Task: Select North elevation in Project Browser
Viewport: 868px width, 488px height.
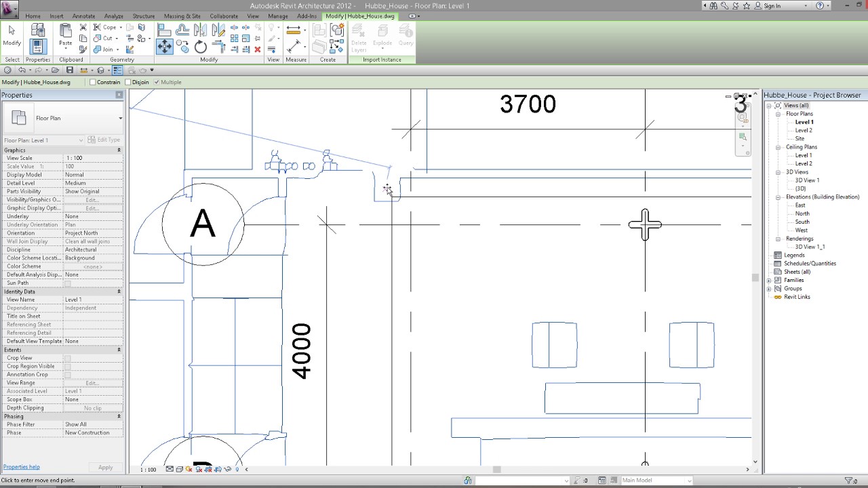Action: click(802, 213)
